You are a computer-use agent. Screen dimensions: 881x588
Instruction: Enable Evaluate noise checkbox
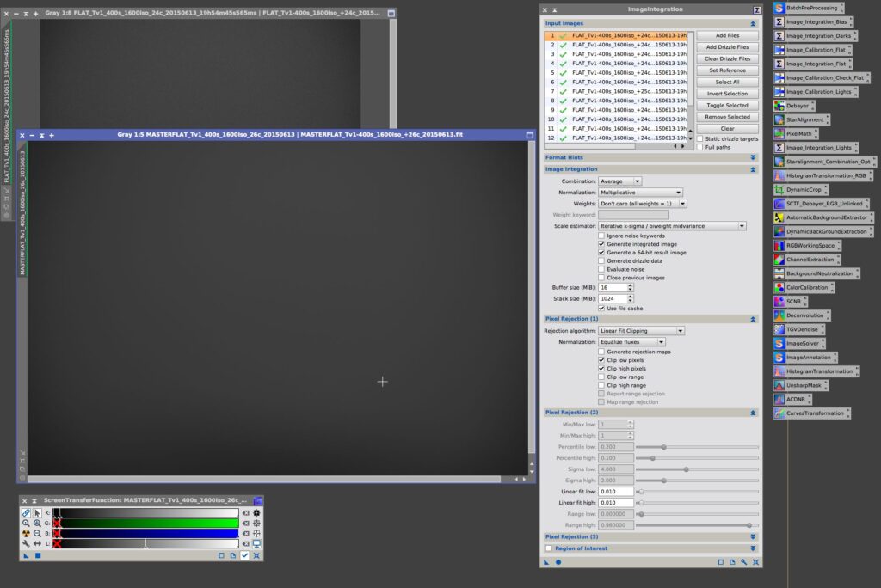(601, 270)
